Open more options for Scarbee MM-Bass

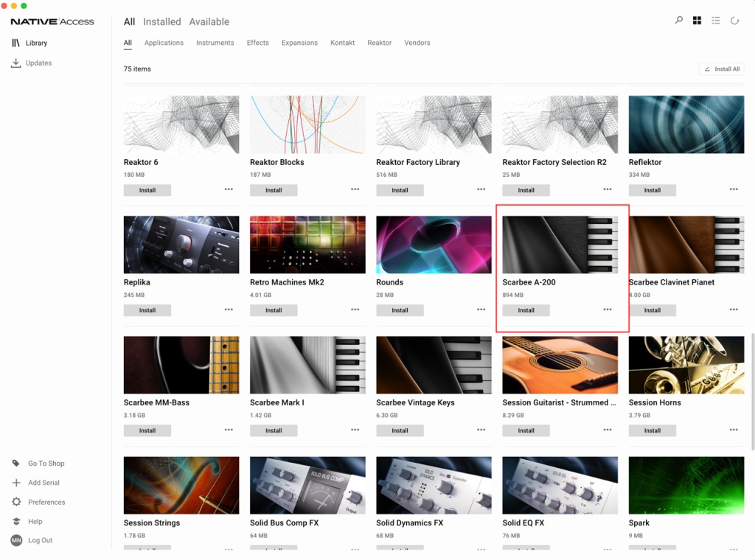tap(229, 430)
